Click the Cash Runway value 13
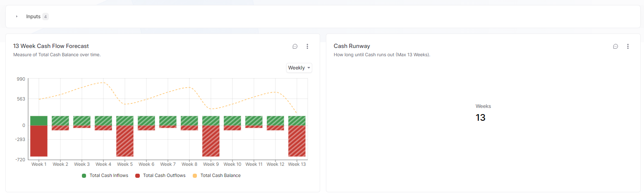Viewport: 644px width, 196px height. 480,117
